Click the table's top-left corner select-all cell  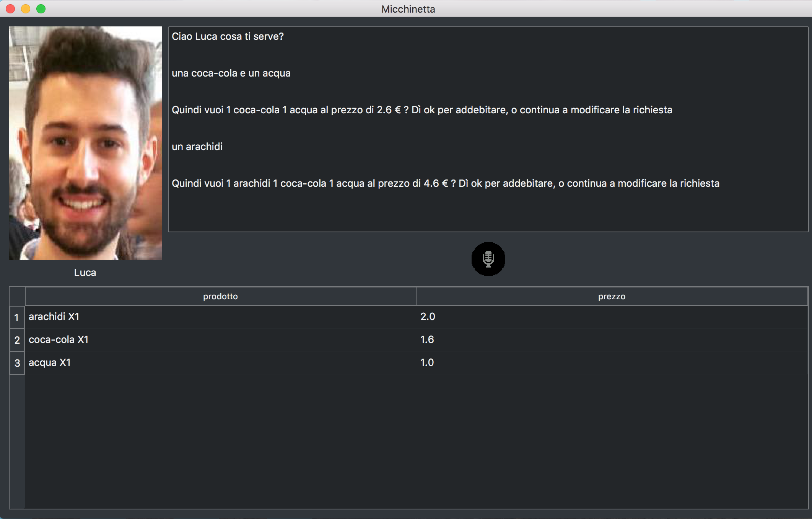click(17, 296)
